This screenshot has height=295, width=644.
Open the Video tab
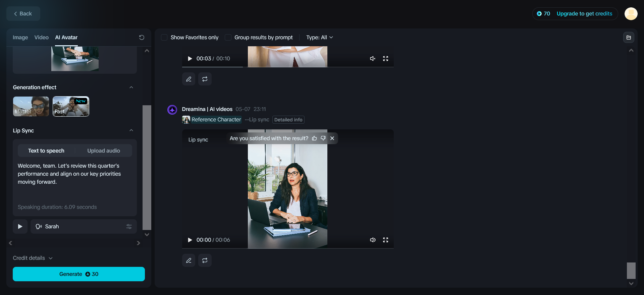coord(42,38)
